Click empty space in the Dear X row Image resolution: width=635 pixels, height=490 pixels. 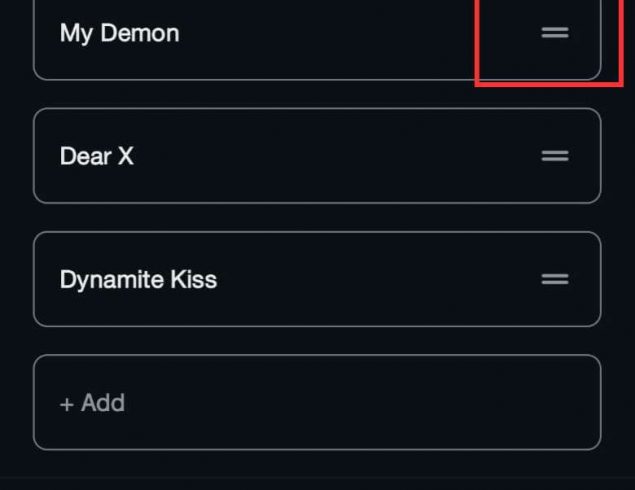coord(340,156)
